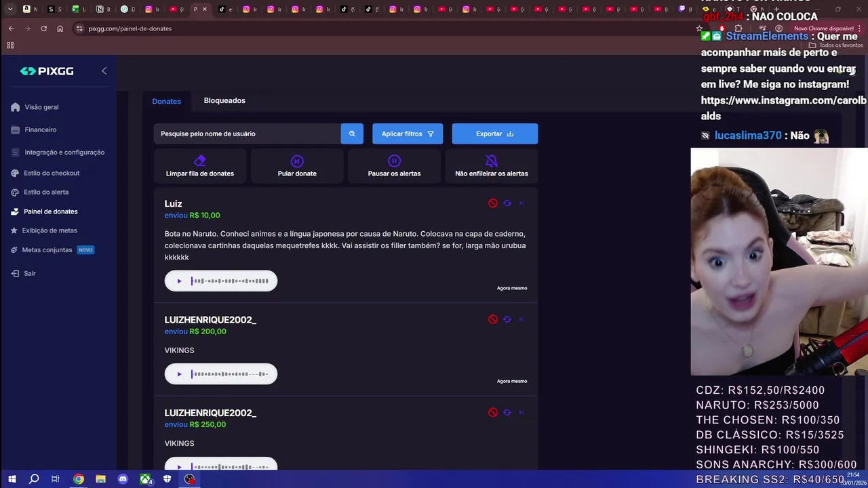View site information icon in address bar
Screen dimensions: 868x488
(x=79, y=28)
